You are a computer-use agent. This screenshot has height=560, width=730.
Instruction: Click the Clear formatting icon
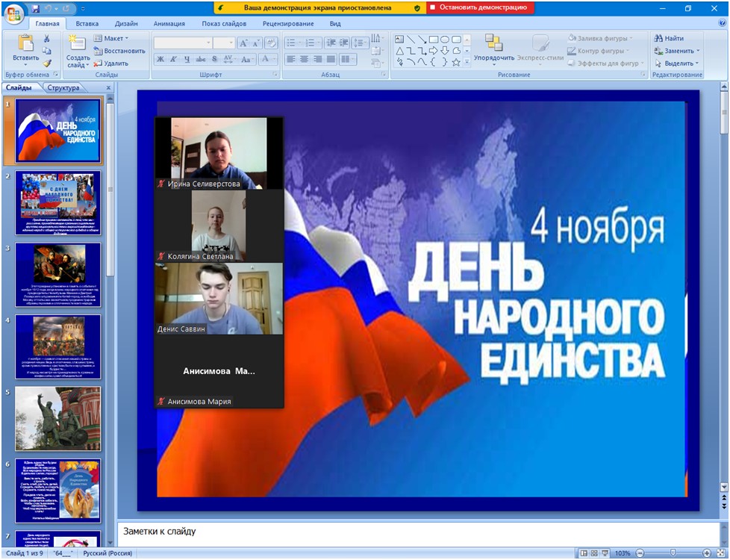point(272,43)
